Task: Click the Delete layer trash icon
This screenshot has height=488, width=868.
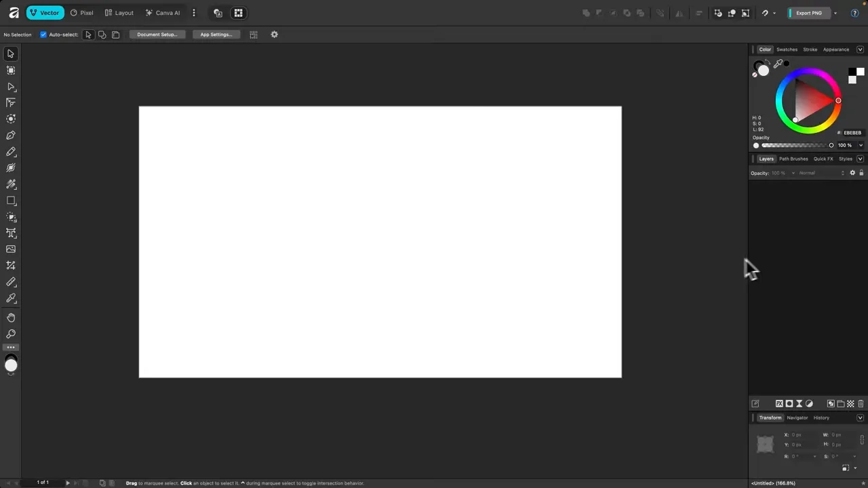Action: click(861, 404)
